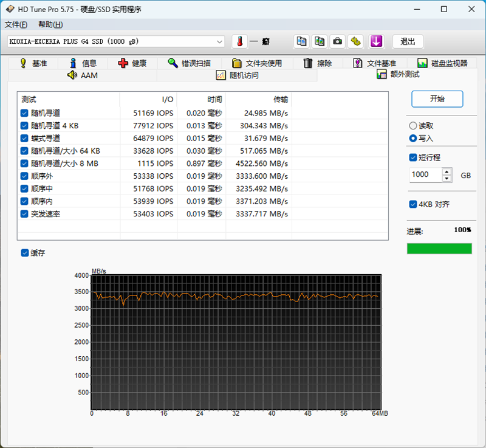Image resolution: width=486 pixels, height=448 pixels.
Task: Click the 0.897 毫秒 time value
Action: (x=204, y=164)
